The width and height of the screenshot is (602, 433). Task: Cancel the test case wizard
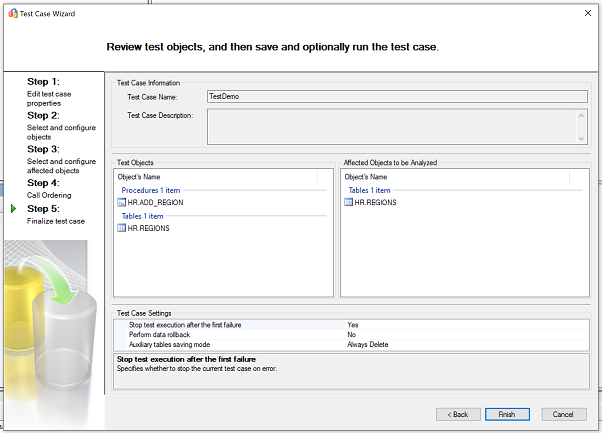pos(562,414)
